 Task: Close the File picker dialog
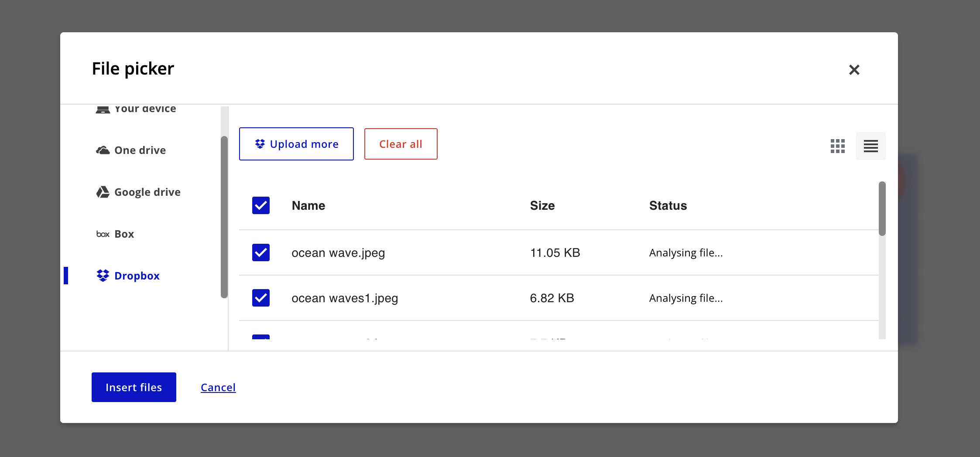click(x=854, y=70)
